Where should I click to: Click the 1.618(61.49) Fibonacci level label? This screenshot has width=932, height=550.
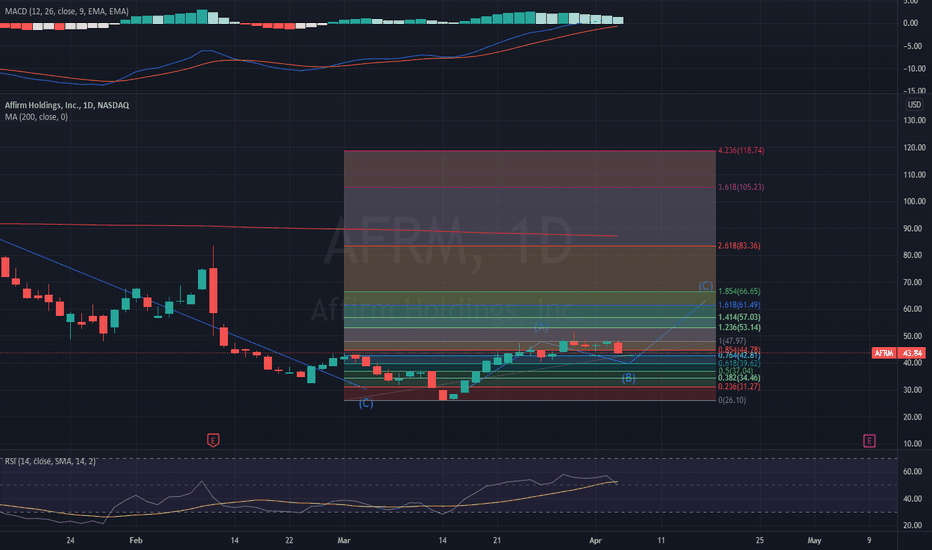(739, 305)
